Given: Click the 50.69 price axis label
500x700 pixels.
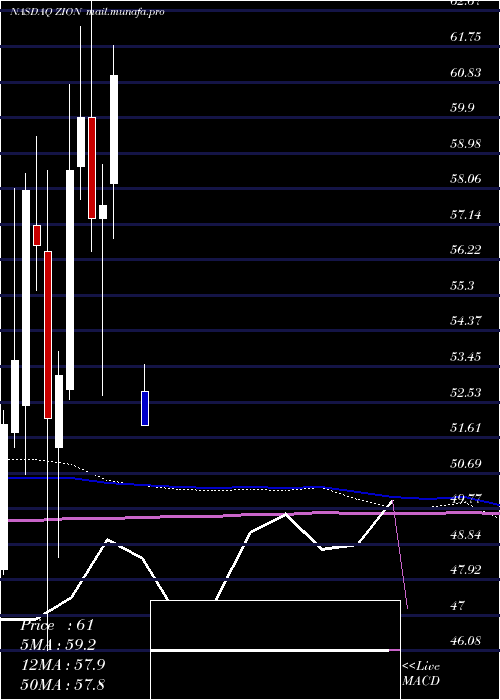Looking at the screenshot, I should click(x=466, y=463).
